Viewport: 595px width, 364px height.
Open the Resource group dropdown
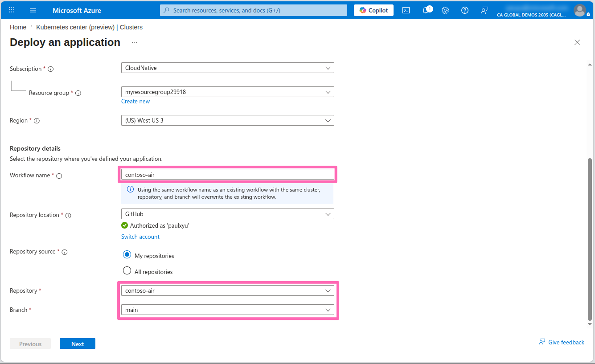[227, 92]
